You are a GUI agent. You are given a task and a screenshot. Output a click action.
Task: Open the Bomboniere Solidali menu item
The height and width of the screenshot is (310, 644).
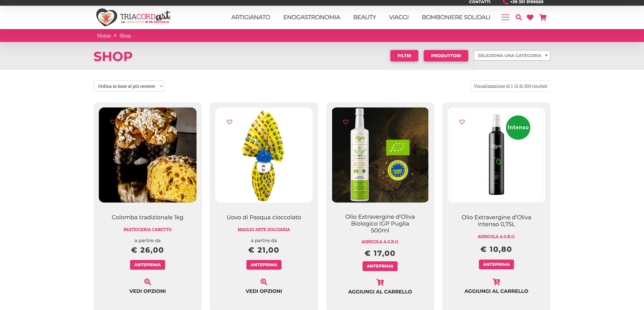pos(456,17)
